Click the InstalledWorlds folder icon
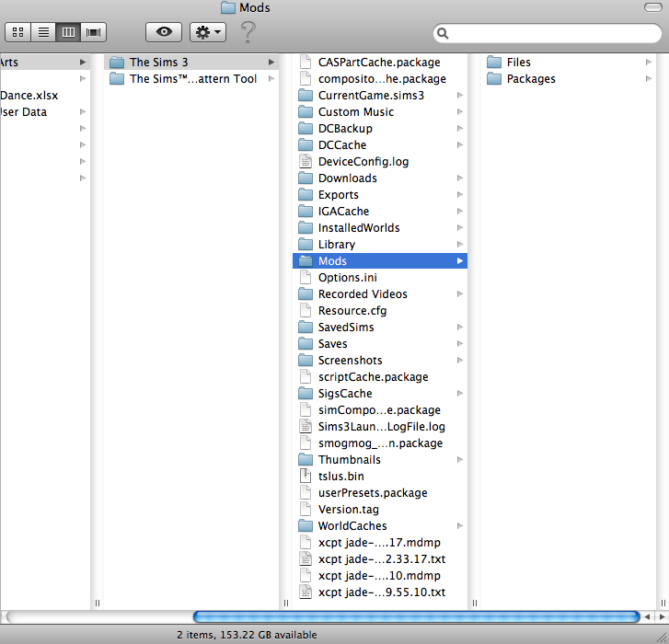The height and width of the screenshot is (644, 669). 306,228
